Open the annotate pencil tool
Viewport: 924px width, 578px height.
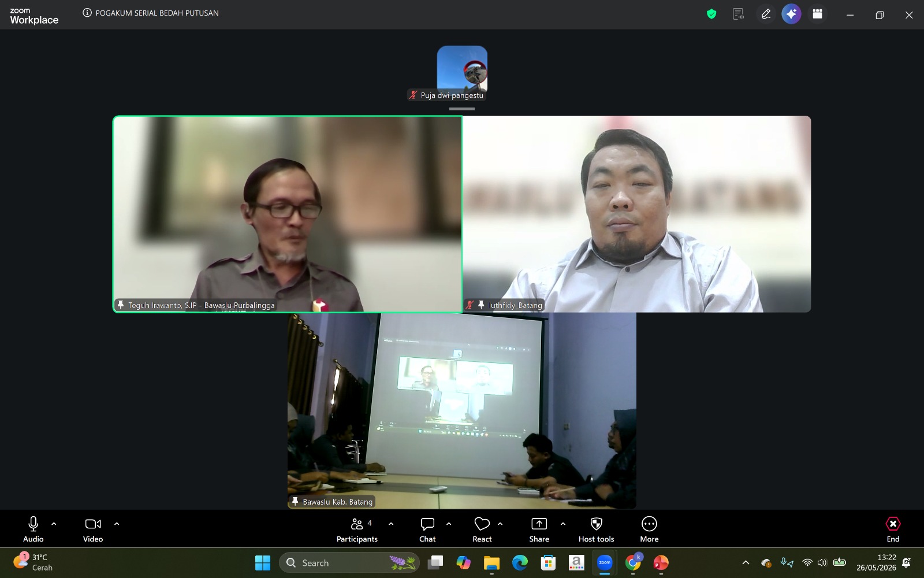[x=766, y=14]
